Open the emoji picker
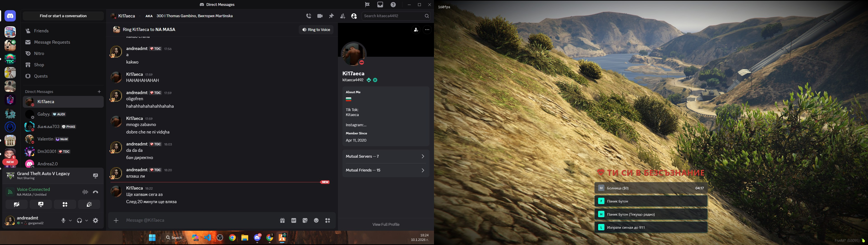 pos(316,220)
